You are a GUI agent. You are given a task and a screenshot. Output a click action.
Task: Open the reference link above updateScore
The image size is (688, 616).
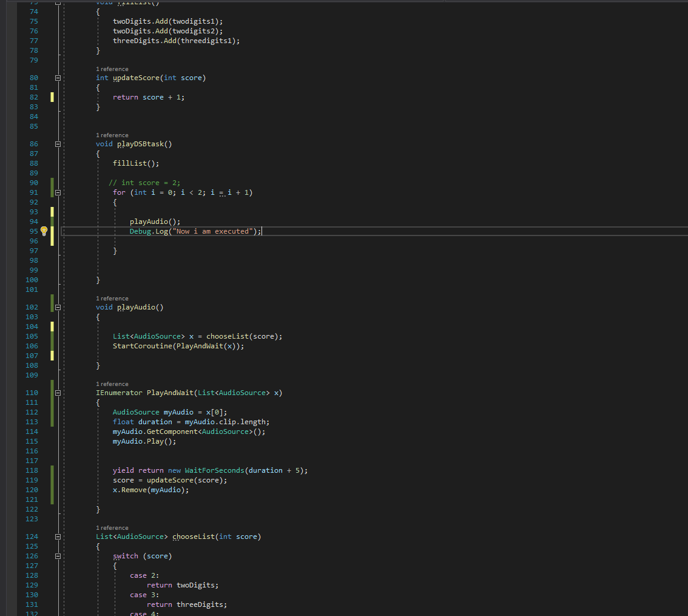(112, 69)
